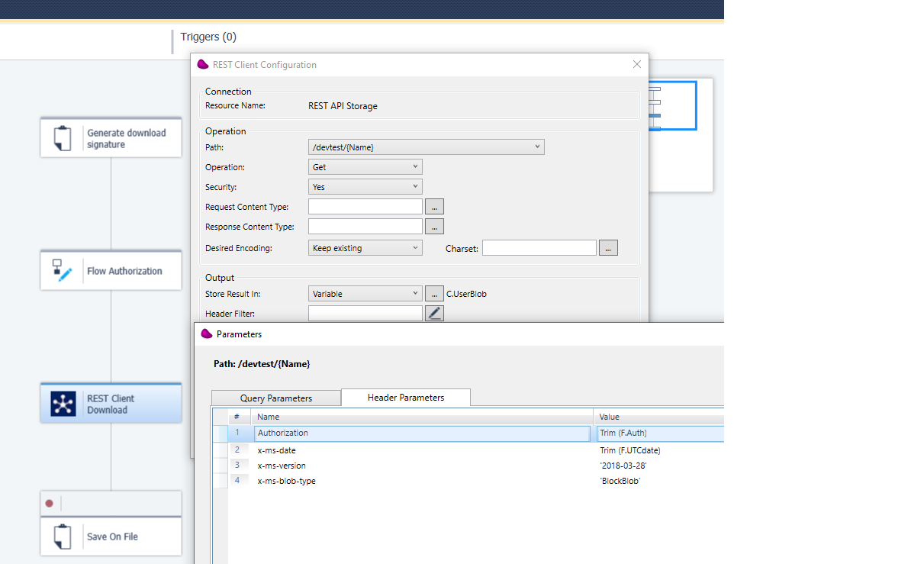This screenshot has width=924, height=564.
Task: Click inside the Charset input field
Action: [x=539, y=247]
